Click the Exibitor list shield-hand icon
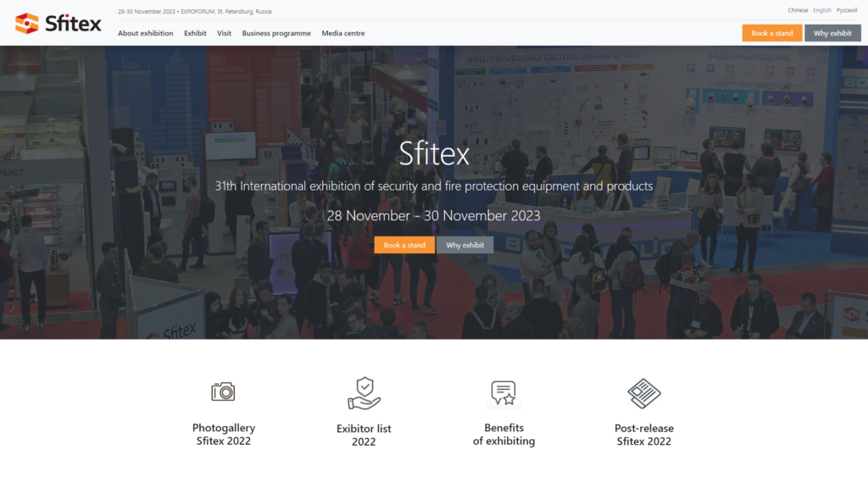Screen dimensions: 868x488 (364, 393)
